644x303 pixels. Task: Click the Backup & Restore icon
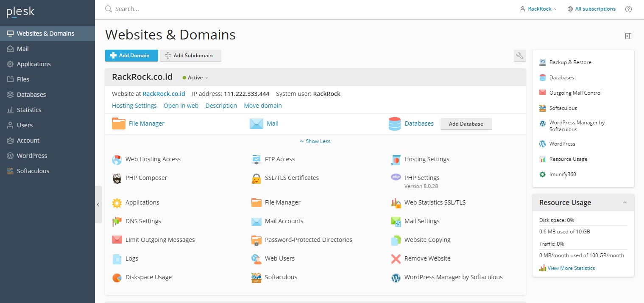(x=543, y=62)
